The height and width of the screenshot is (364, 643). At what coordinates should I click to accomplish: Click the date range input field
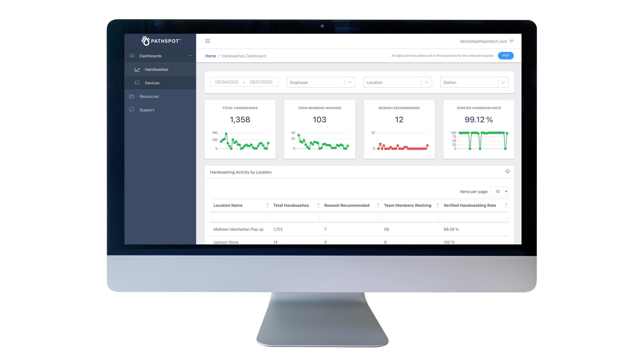click(244, 83)
